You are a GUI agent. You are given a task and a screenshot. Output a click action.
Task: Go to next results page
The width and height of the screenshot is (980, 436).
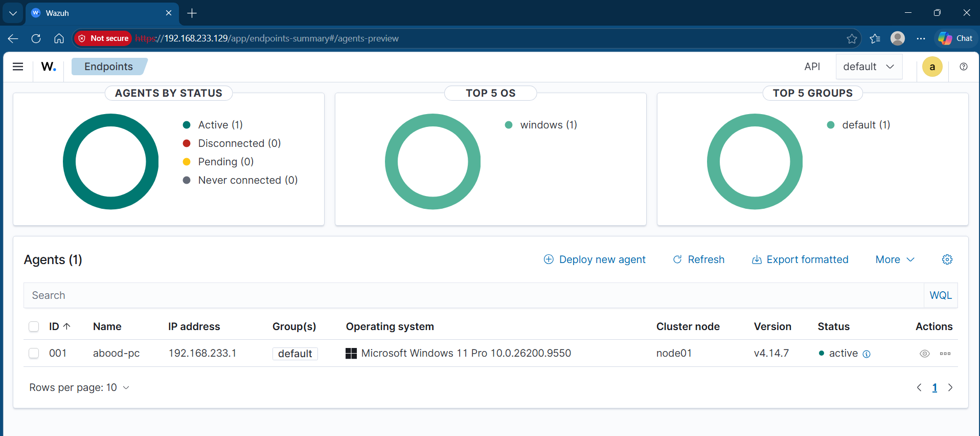[x=950, y=387]
